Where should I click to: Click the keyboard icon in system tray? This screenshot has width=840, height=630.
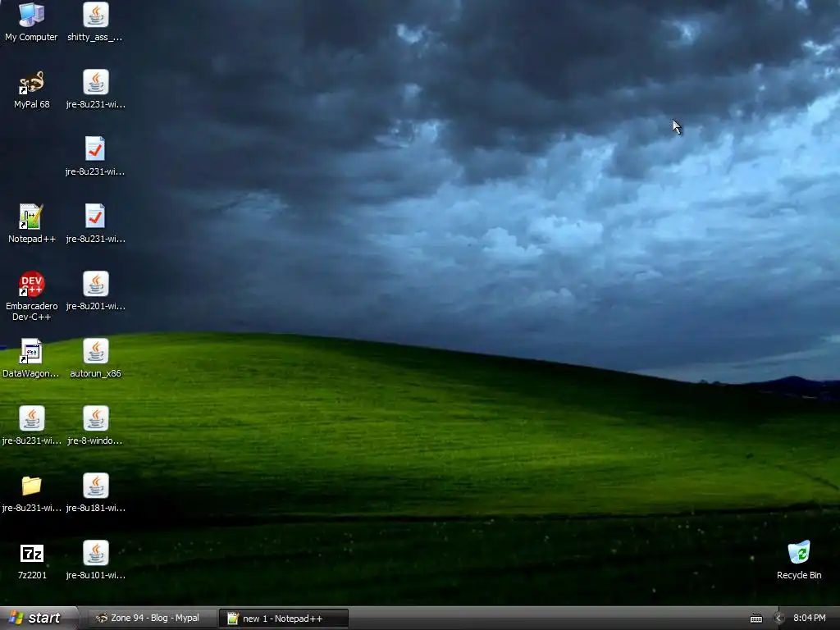pyautogui.click(x=756, y=619)
